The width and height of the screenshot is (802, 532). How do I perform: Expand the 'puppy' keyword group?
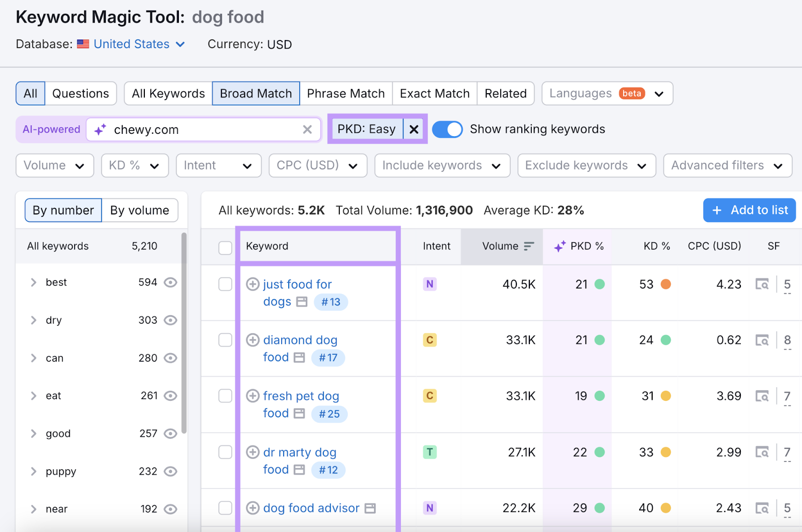coord(34,471)
